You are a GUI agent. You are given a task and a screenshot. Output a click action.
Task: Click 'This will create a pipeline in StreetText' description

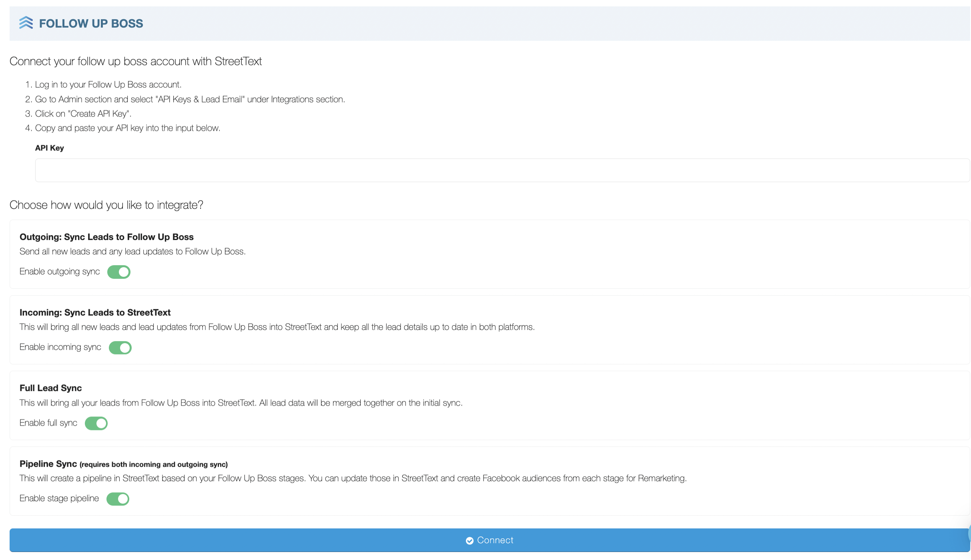[x=353, y=478]
